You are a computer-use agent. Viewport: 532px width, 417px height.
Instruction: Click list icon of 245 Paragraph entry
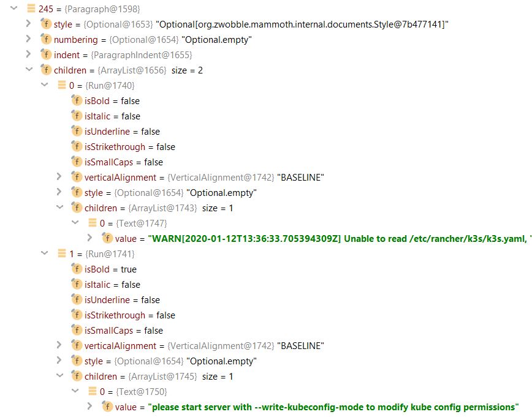point(31,9)
